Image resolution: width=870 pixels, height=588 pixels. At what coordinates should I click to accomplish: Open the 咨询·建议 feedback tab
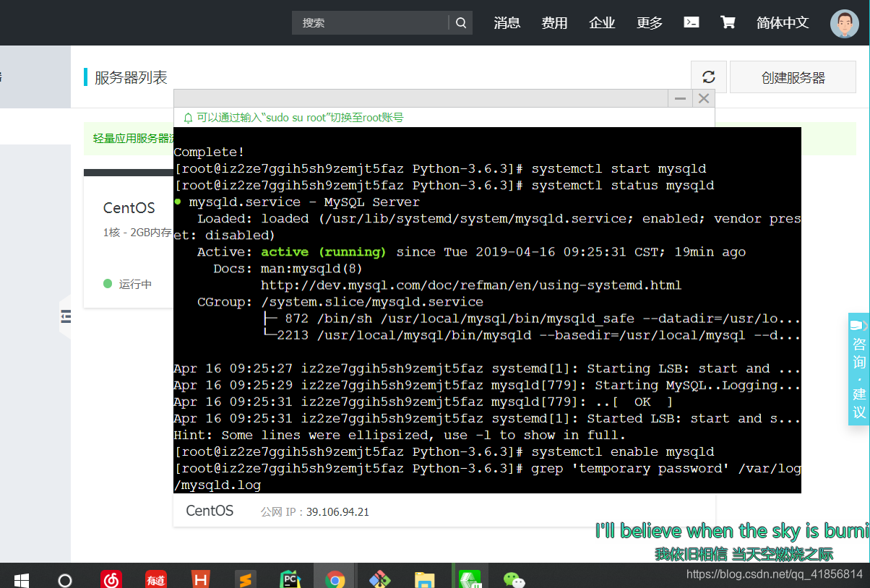tap(858, 368)
